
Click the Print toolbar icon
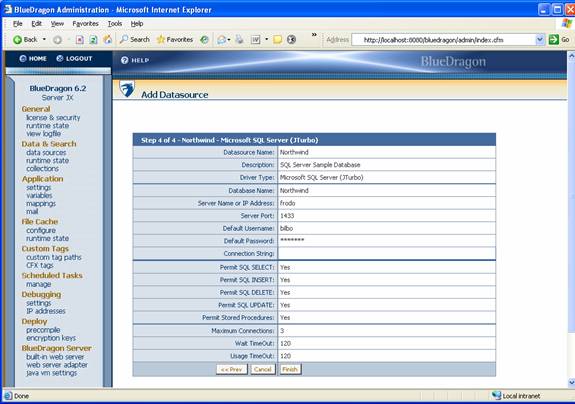(x=239, y=40)
